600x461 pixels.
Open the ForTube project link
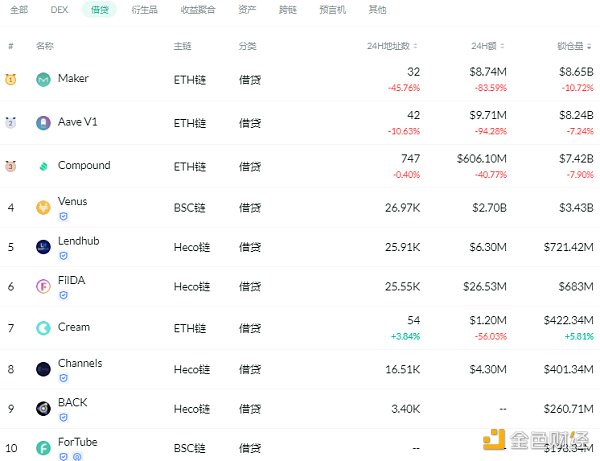78,441
